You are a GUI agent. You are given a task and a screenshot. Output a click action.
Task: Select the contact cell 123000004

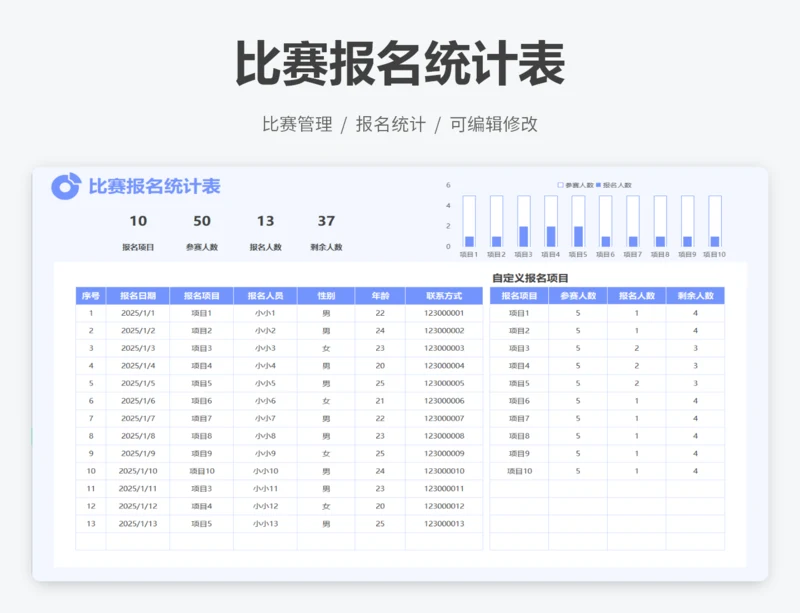coord(444,365)
